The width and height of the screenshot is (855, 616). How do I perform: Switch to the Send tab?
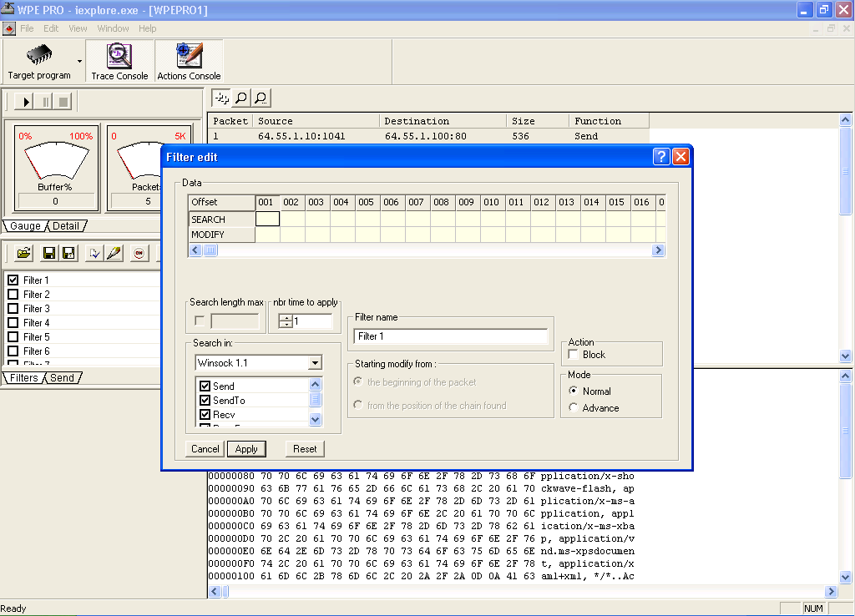point(62,378)
